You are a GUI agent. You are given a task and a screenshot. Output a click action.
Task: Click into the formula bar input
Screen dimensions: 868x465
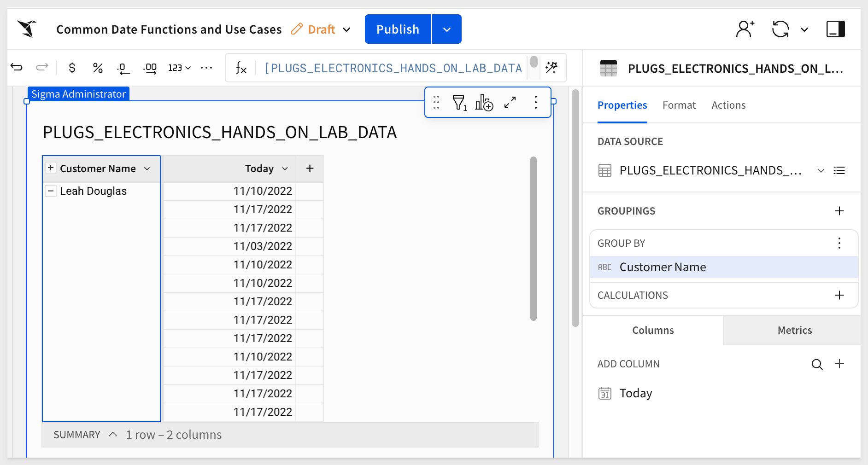[393, 68]
